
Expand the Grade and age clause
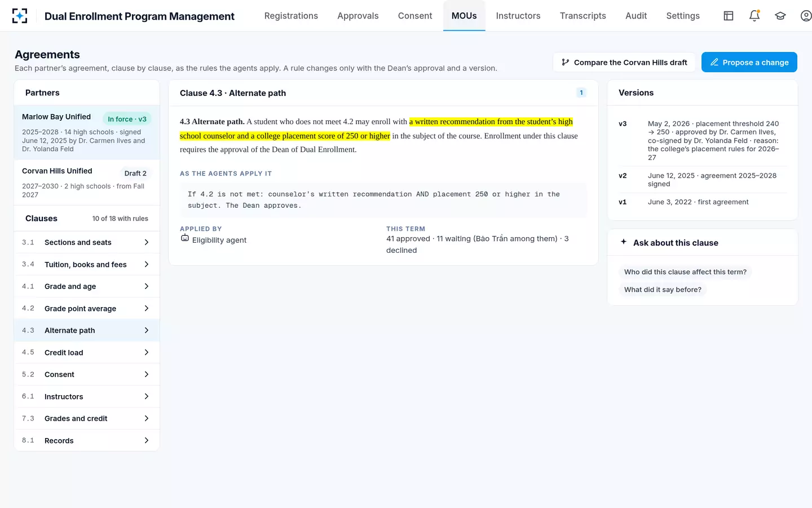click(x=87, y=286)
